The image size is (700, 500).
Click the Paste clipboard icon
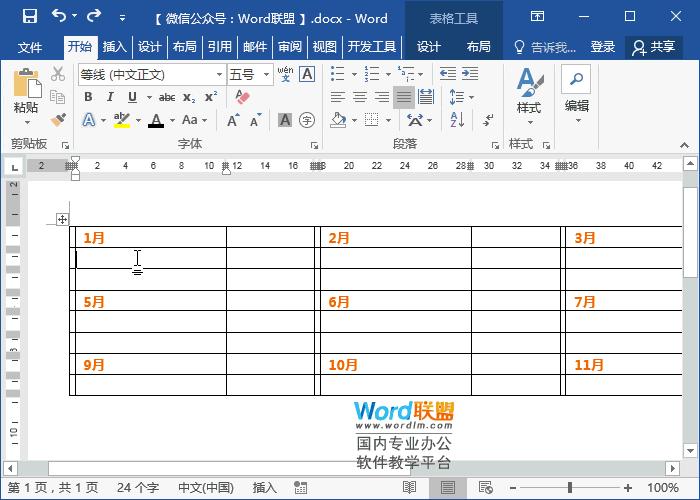26,83
